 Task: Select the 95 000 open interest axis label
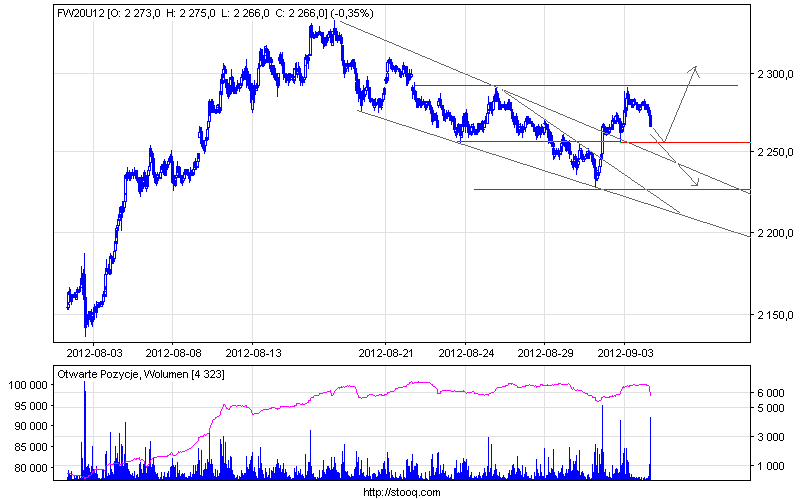[30, 406]
